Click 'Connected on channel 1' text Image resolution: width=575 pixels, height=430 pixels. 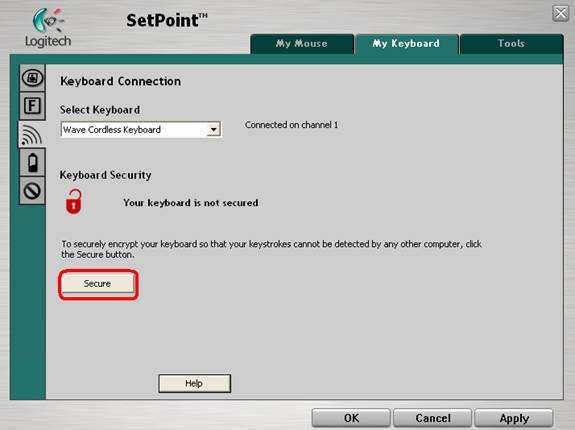point(292,125)
